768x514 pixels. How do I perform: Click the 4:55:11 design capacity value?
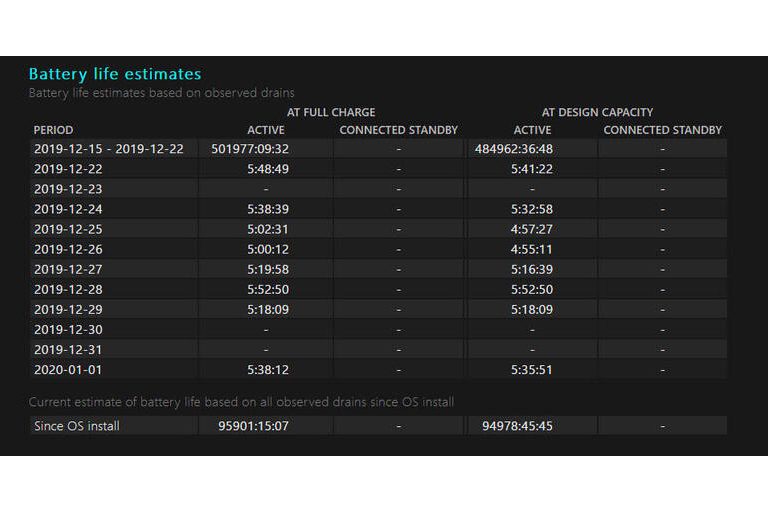tap(531, 249)
